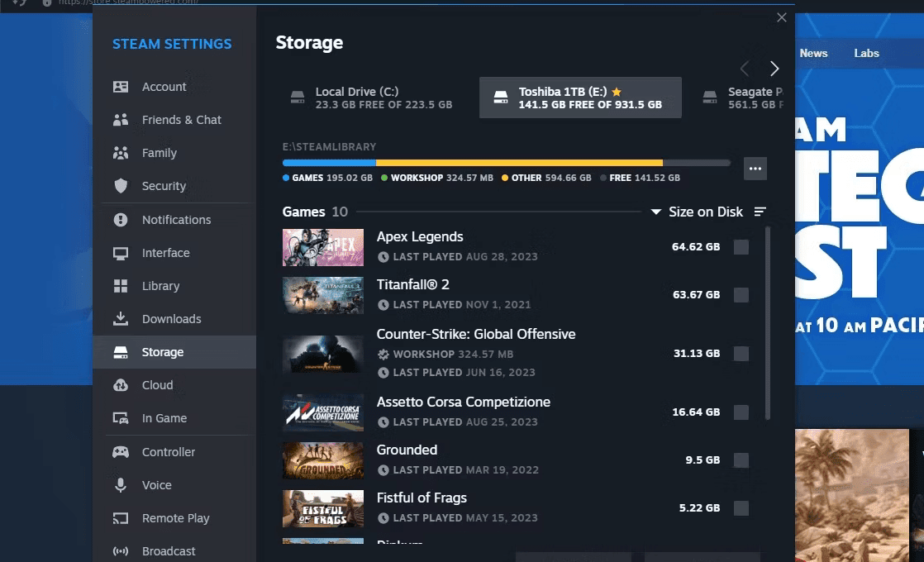
Task: Check the Assetto Corsa Competizione checkbox
Action: click(x=741, y=412)
